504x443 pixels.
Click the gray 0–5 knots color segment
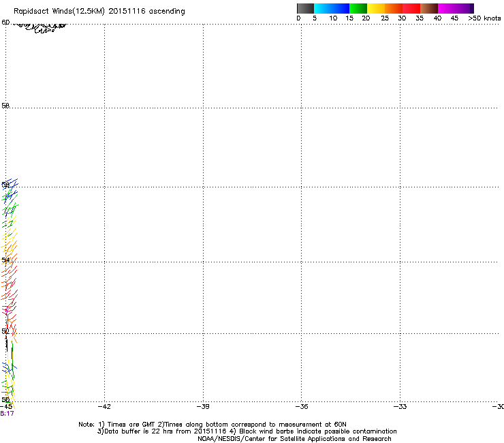point(305,8)
